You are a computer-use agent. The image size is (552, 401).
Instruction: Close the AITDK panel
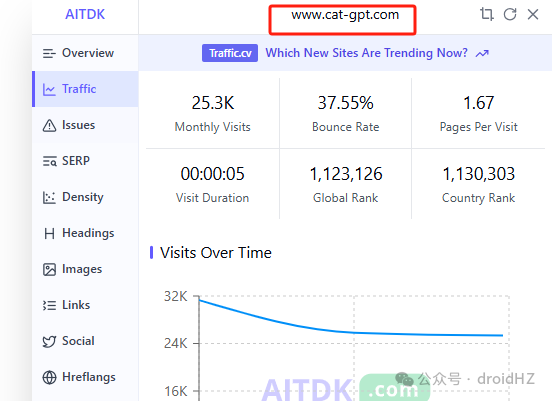pos(533,14)
